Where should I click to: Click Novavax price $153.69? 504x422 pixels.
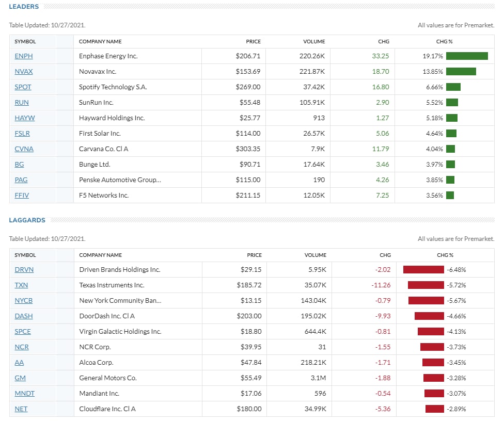tap(248, 71)
